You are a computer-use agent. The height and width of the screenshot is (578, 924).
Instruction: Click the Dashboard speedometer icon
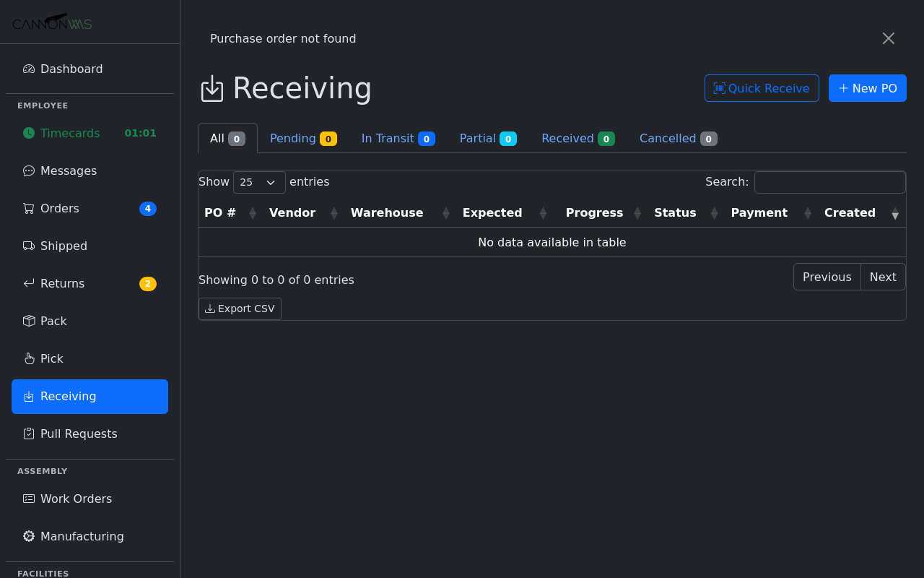tap(29, 69)
